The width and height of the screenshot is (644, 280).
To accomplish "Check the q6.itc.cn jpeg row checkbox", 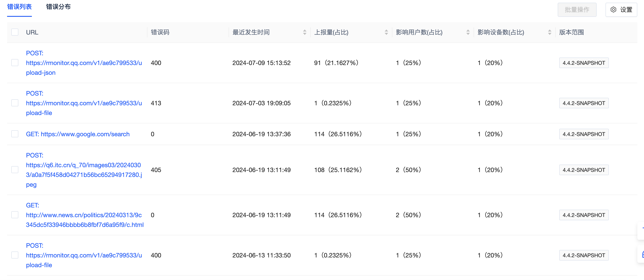I will tap(15, 170).
